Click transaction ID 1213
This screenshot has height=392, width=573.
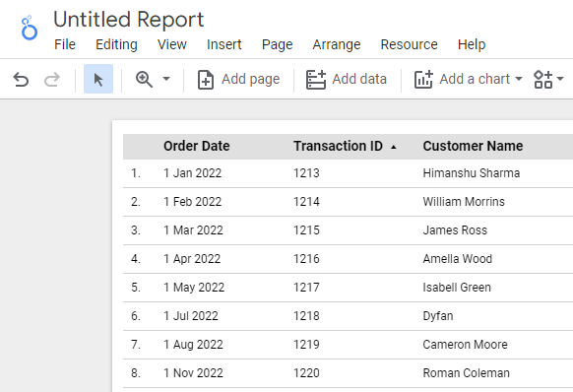point(306,173)
